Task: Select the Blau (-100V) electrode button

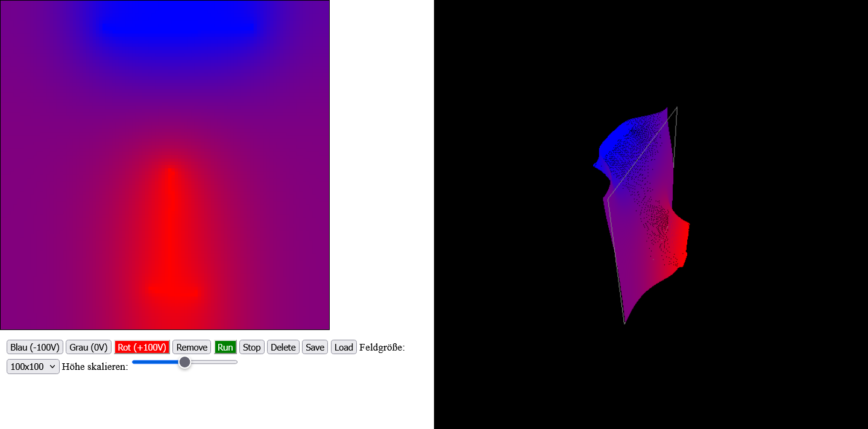Action: tap(35, 347)
